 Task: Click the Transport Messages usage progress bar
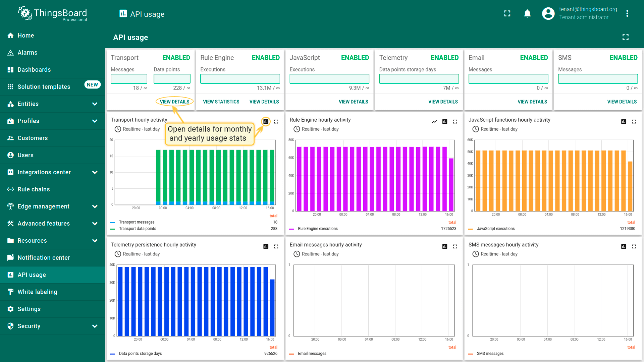[129, 79]
